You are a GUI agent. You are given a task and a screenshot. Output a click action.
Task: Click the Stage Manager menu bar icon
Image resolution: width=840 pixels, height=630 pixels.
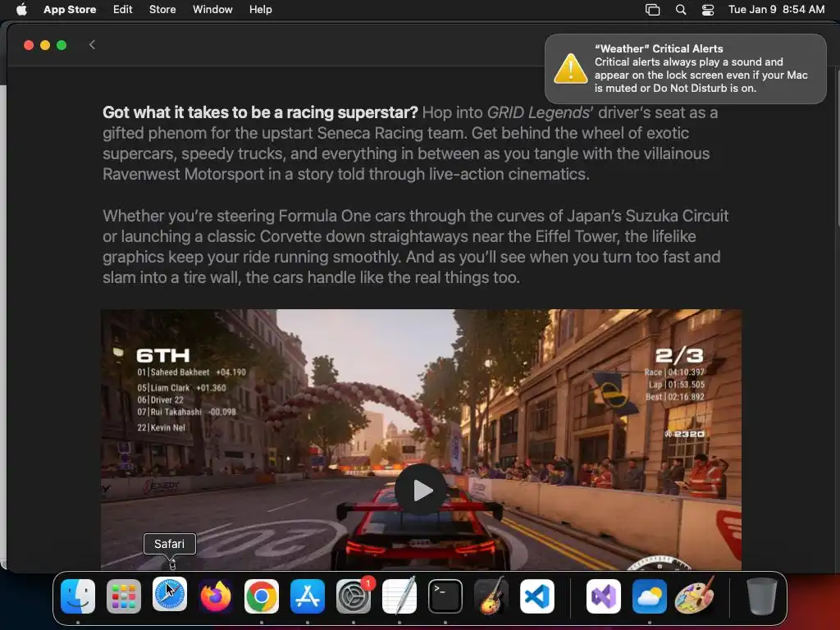pyautogui.click(x=652, y=9)
